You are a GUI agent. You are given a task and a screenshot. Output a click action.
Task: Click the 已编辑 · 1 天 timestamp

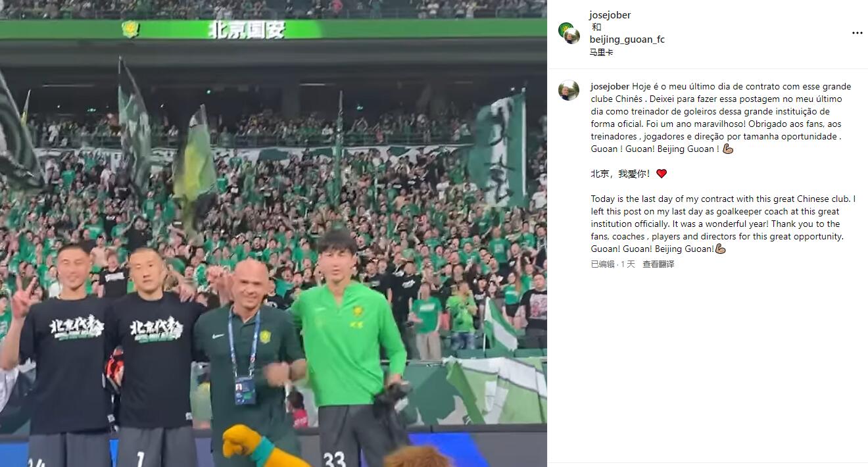tap(613, 264)
